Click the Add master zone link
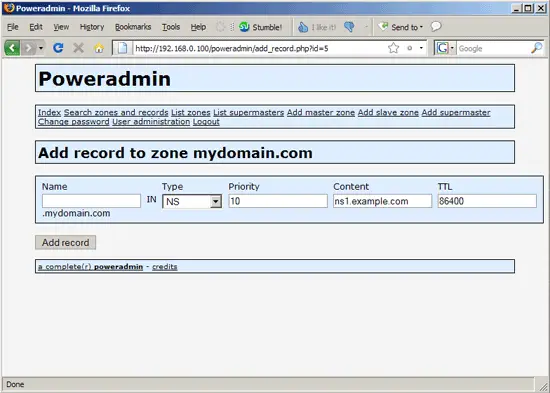 (x=321, y=113)
